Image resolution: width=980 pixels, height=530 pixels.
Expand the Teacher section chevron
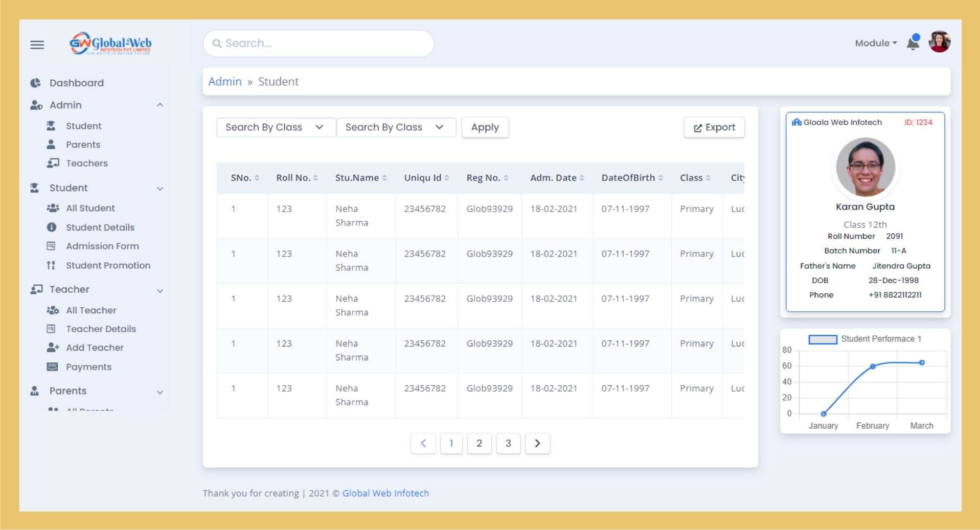[x=160, y=291]
